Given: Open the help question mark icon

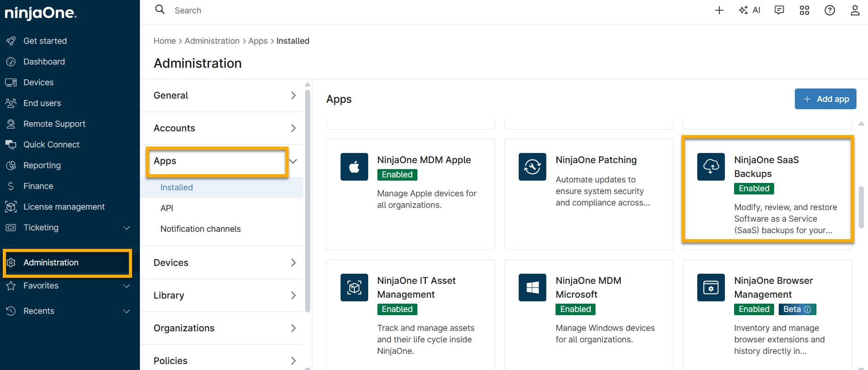Looking at the screenshot, I should pos(830,10).
